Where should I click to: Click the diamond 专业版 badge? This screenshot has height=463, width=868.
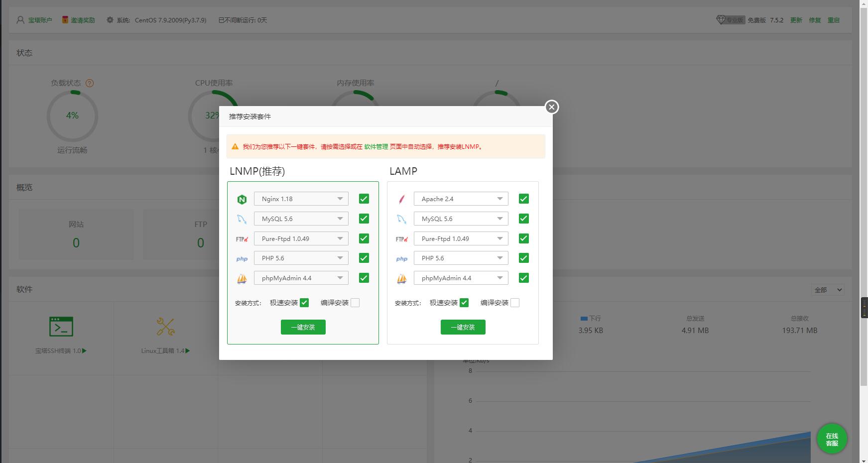pyautogui.click(x=731, y=20)
